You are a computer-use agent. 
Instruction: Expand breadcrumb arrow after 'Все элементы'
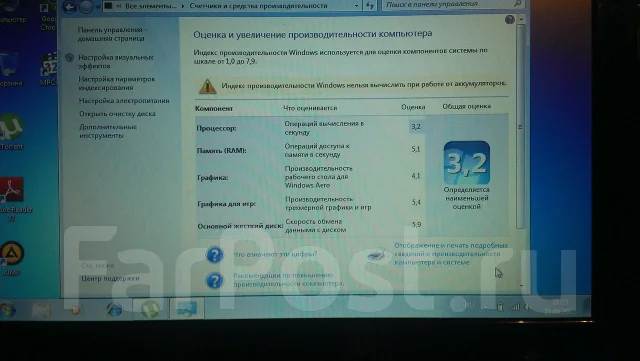(182, 6)
